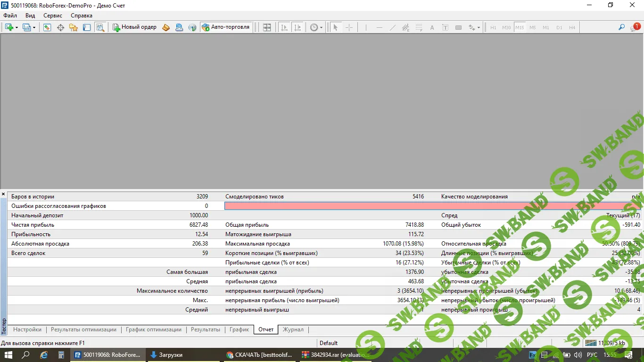Open the Market Watch window icon

coord(47,27)
